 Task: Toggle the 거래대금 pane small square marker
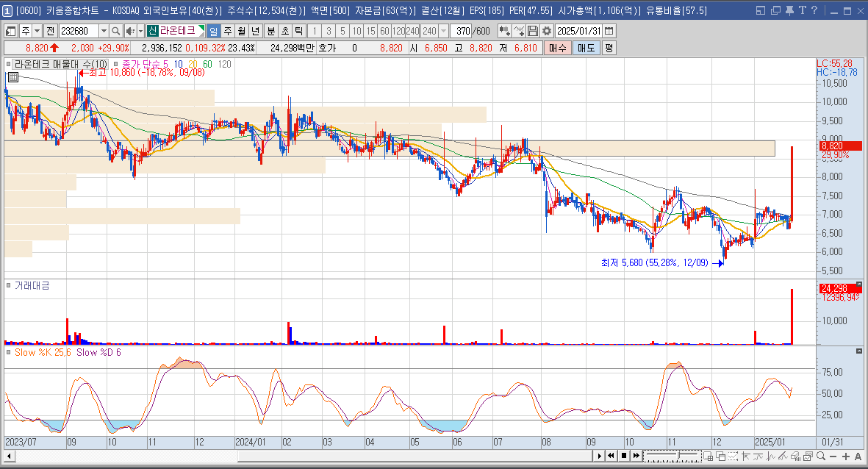(8, 286)
